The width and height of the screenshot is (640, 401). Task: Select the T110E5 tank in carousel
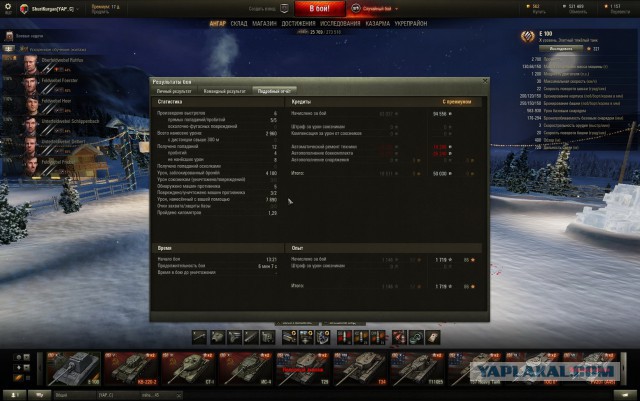pyautogui.click(x=418, y=369)
